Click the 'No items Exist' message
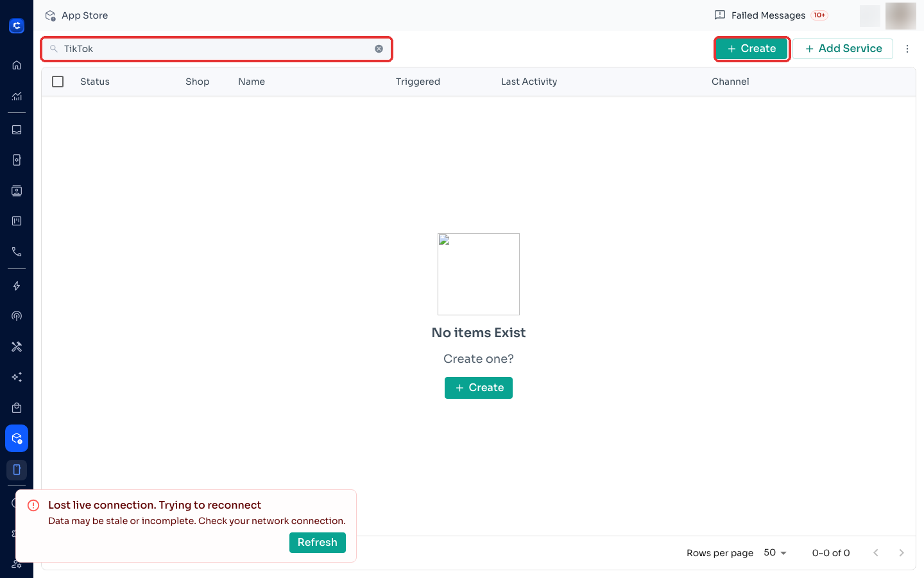The image size is (924, 578). pyautogui.click(x=479, y=333)
